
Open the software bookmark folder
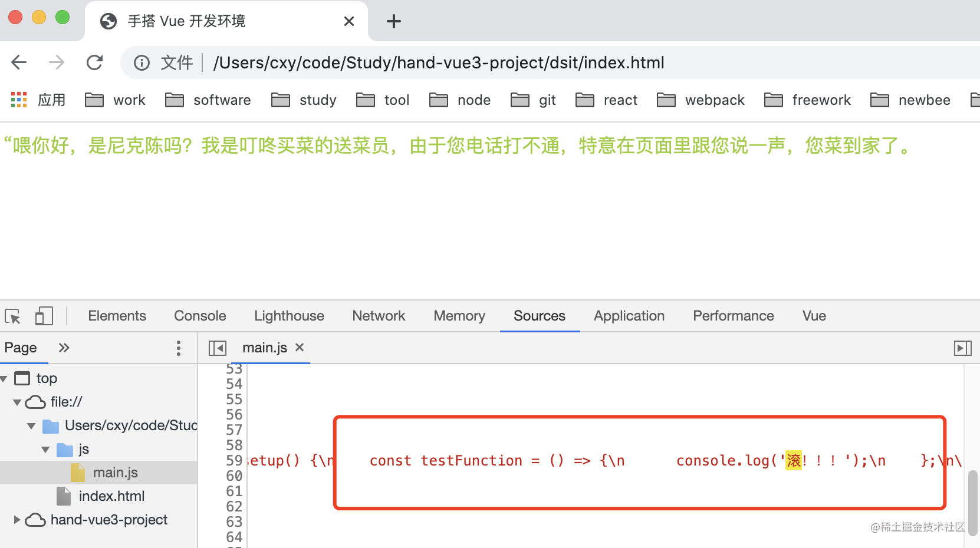coord(208,100)
